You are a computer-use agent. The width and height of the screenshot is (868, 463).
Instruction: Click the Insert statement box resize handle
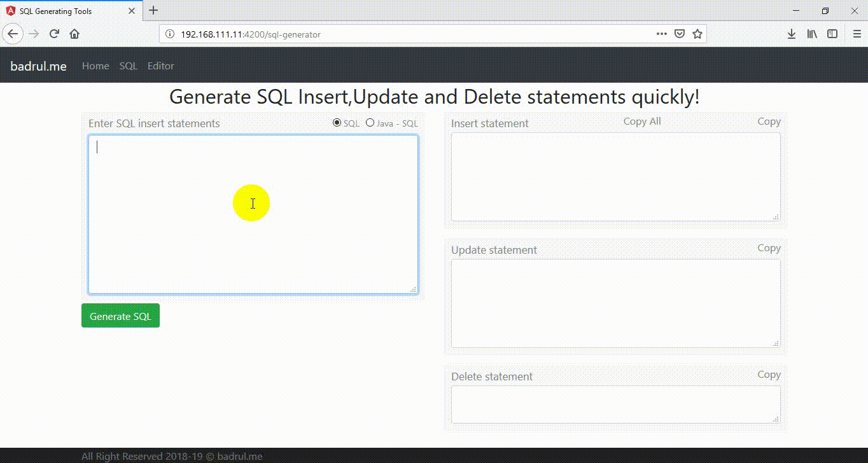(776, 217)
